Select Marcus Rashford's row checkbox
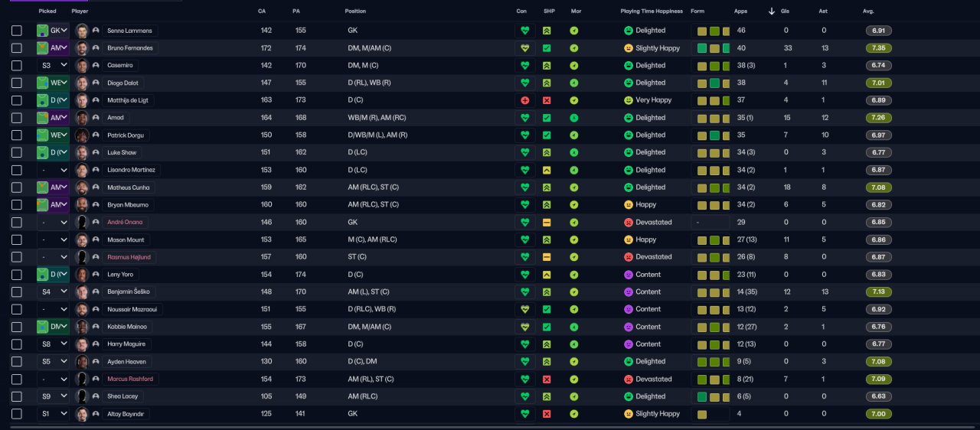Screen dimensions: 980x430 17,379
